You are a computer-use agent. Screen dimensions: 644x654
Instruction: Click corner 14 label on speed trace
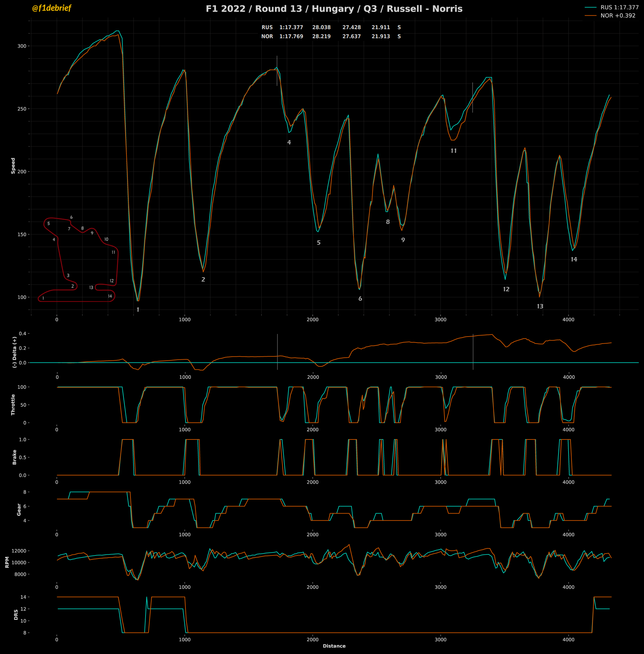(x=574, y=259)
